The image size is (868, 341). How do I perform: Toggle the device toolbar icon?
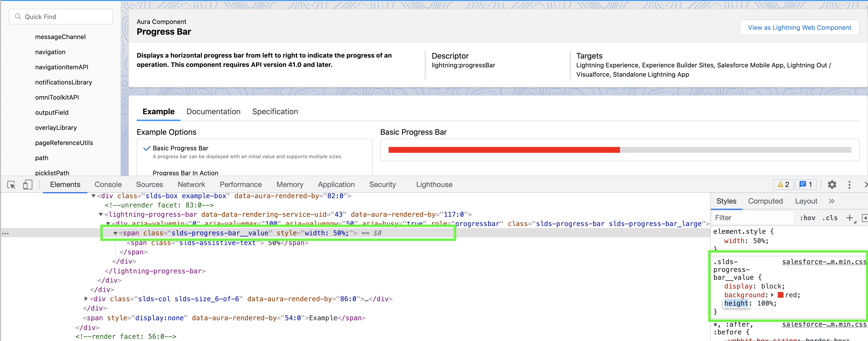28,185
